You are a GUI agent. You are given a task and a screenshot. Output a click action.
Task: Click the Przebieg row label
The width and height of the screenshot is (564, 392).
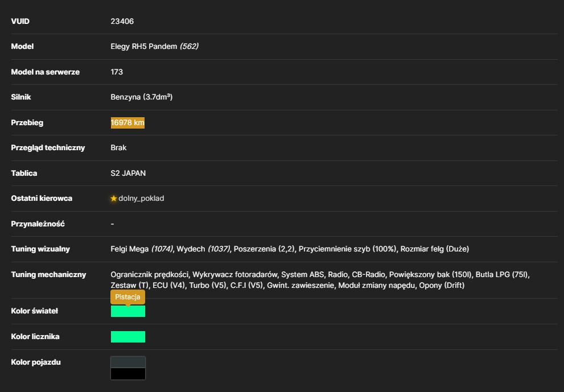click(x=27, y=123)
